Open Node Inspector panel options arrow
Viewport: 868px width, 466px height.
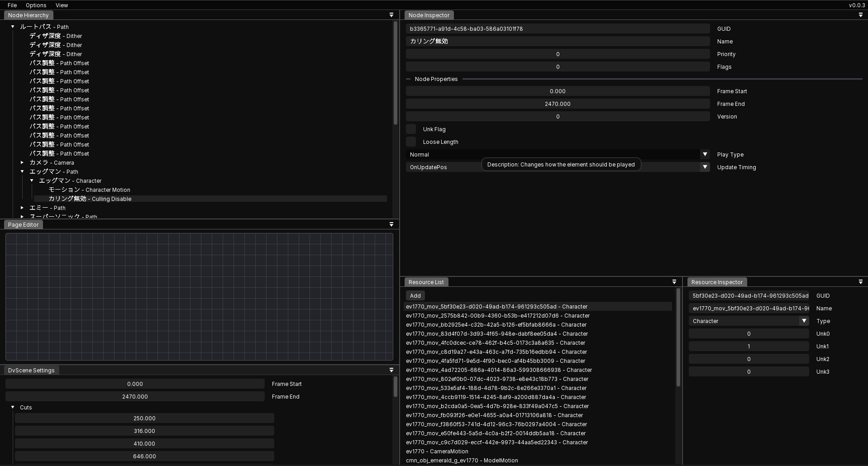click(x=860, y=15)
